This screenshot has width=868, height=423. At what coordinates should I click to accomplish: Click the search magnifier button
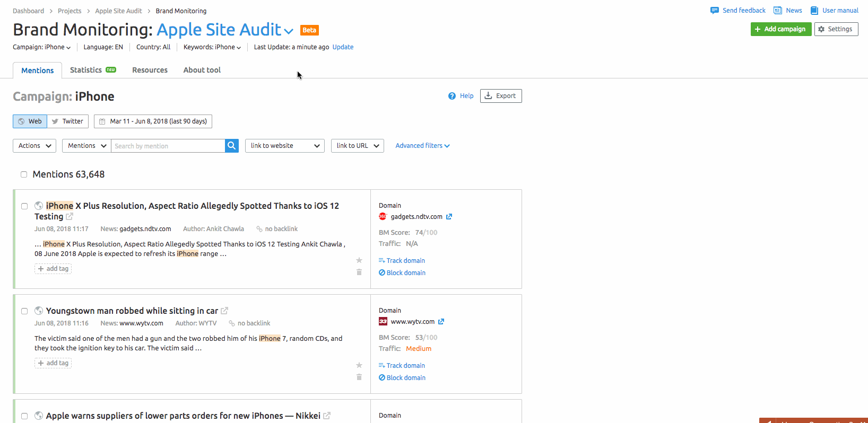tap(231, 146)
